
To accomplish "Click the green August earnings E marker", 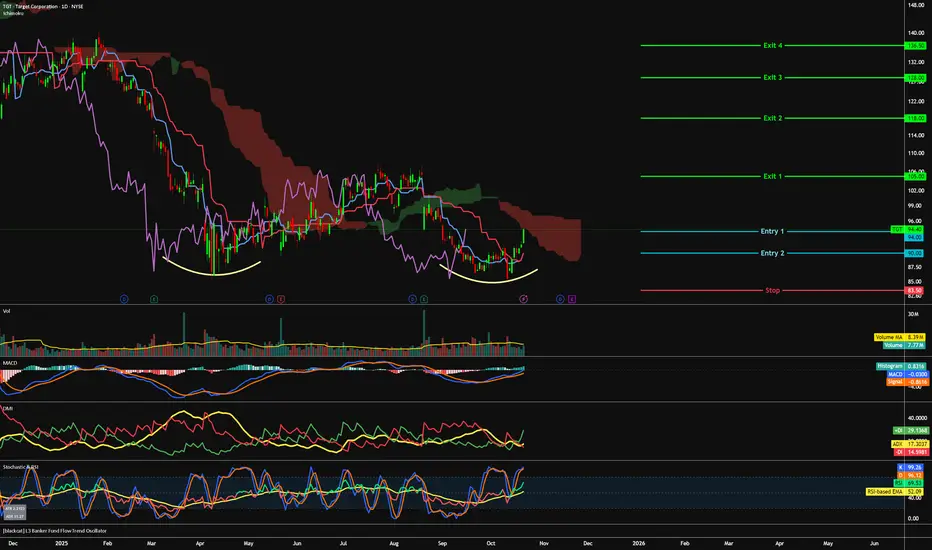I will (x=424, y=299).
